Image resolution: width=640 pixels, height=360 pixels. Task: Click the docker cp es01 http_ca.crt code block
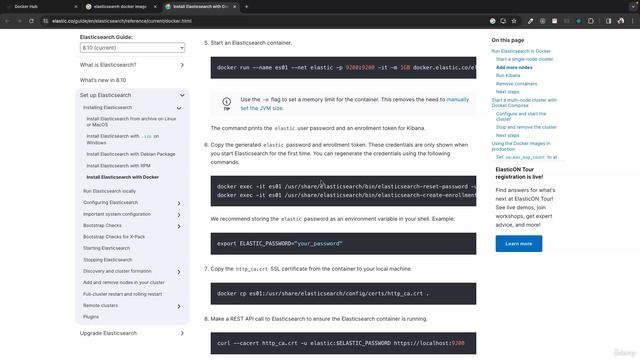343,293
